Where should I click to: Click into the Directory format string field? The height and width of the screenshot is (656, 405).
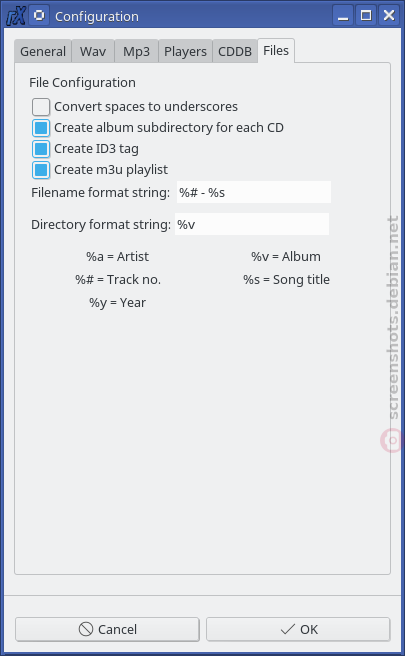click(252, 224)
